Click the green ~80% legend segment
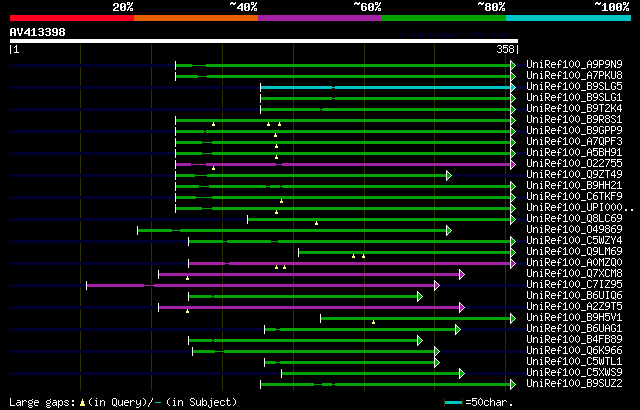Screen dimensions: 640x410 pyautogui.click(x=444, y=18)
